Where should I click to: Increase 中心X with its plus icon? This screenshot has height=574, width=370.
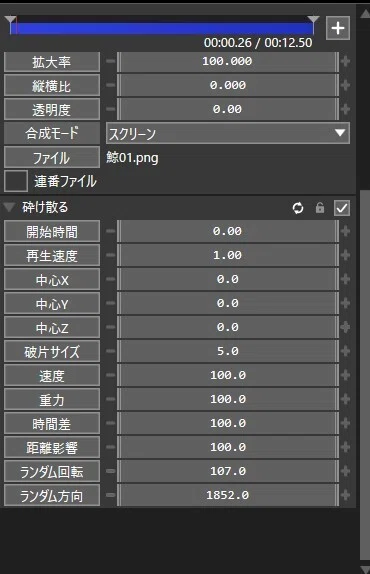[345, 279]
